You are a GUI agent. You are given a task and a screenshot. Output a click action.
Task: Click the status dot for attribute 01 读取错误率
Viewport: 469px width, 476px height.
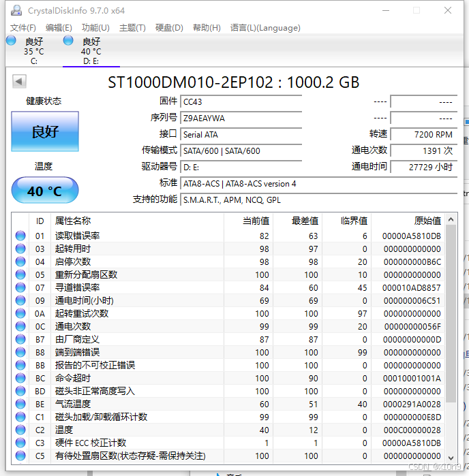[x=20, y=236]
